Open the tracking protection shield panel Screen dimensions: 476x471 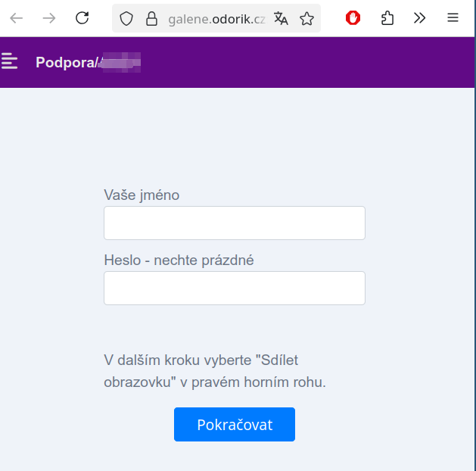[126, 18]
